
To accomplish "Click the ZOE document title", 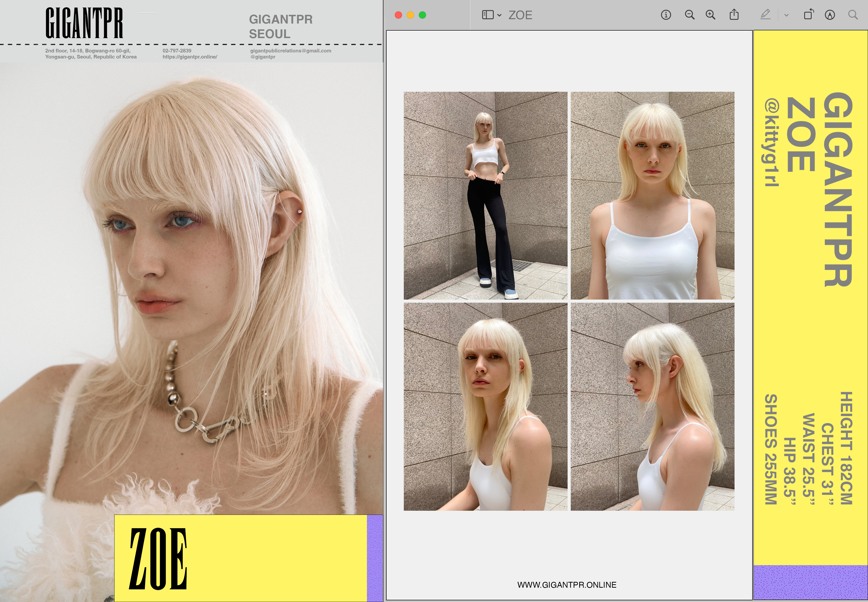I will coord(520,15).
